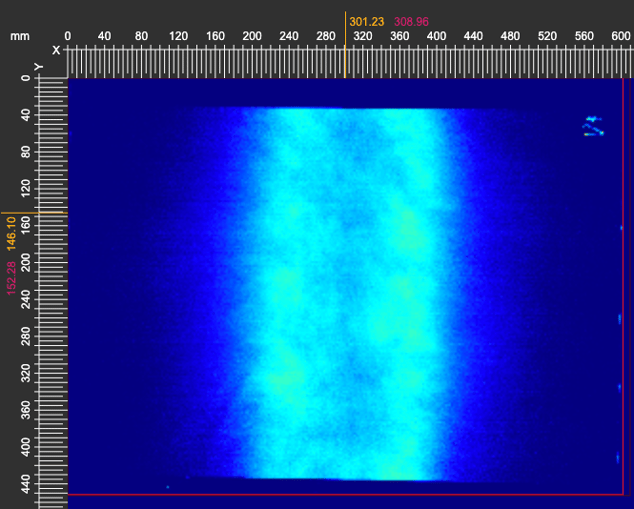Click the 520 mark on horizontal ruler
The image size is (634, 509).
547,36
